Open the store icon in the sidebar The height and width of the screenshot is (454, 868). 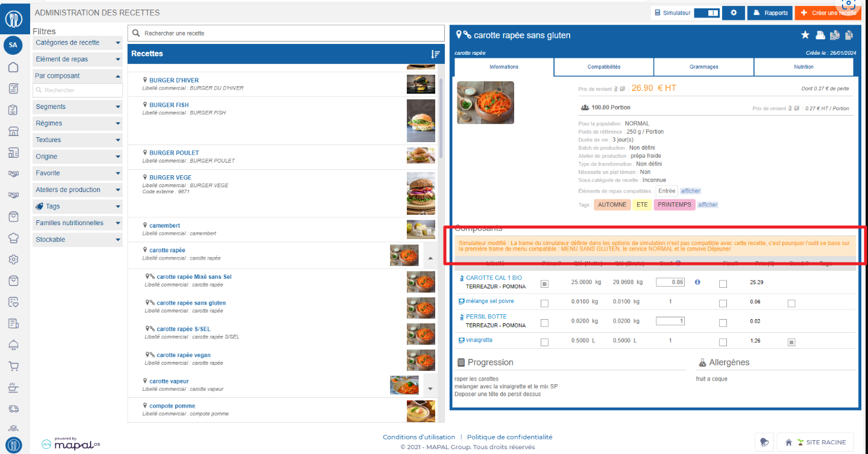tap(13, 131)
